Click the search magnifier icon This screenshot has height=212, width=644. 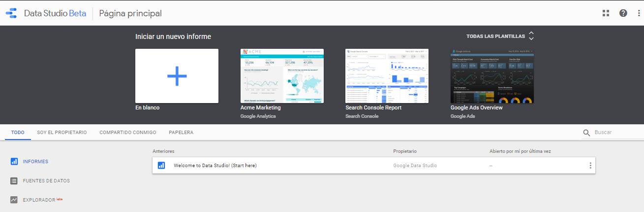point(586,133)
